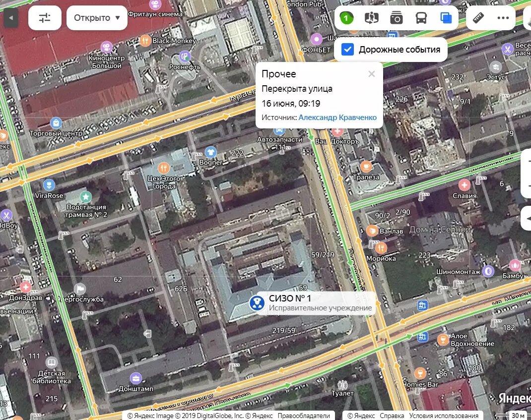Open map layers switcher icon
The height and width of the screenshot is (420, 531).
coord(446,18)
